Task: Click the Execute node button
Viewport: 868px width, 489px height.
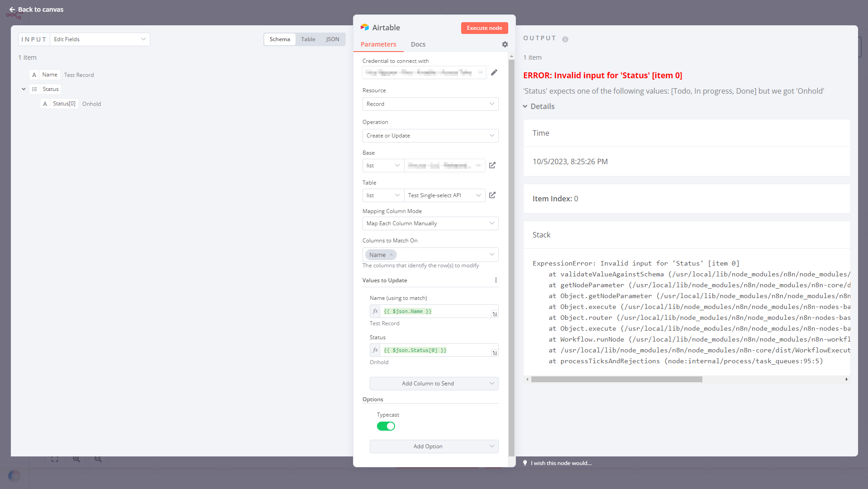Action: [x=484, y=28]
